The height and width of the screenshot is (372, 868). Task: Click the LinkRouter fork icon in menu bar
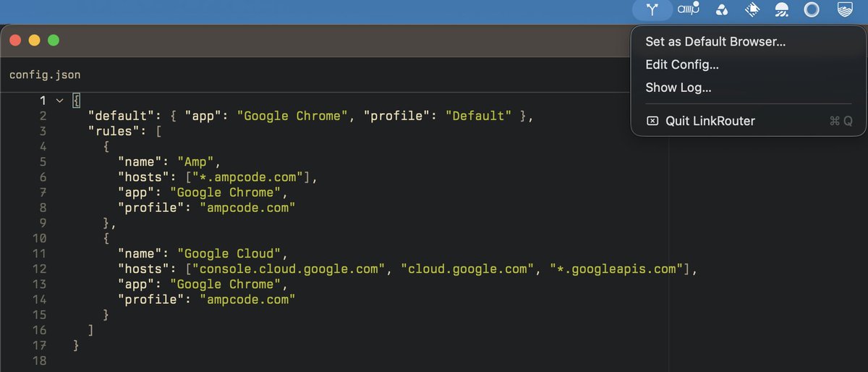click(653, 9)
